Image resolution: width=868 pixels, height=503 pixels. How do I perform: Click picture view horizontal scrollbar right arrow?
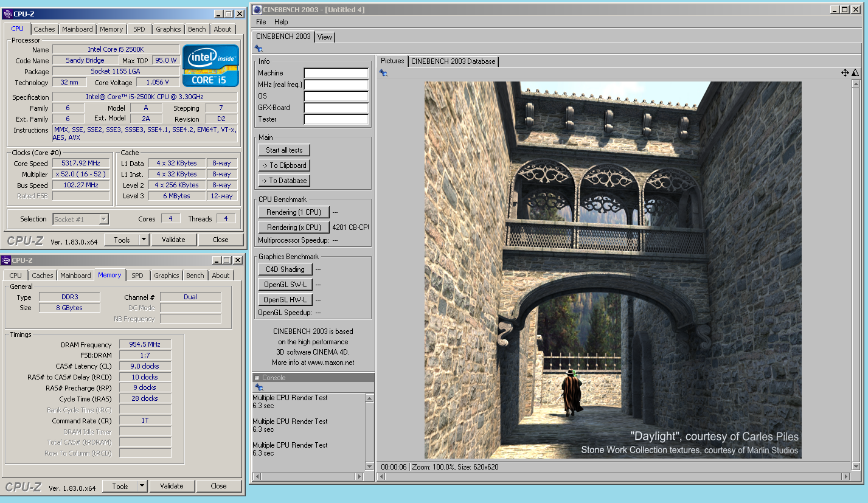847,477
